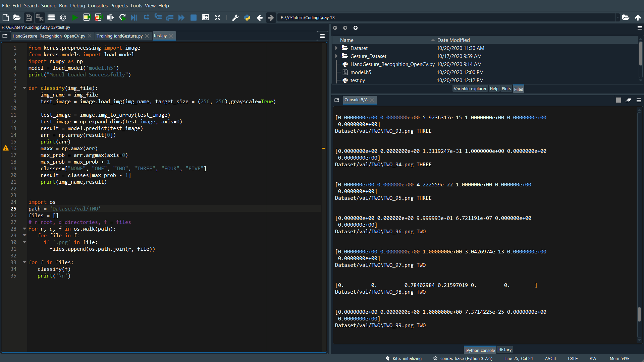Viewport: 644px width, 362px height.
Task: Show the History pane tab
Action: pyautogui.click(x=504, y=350)
